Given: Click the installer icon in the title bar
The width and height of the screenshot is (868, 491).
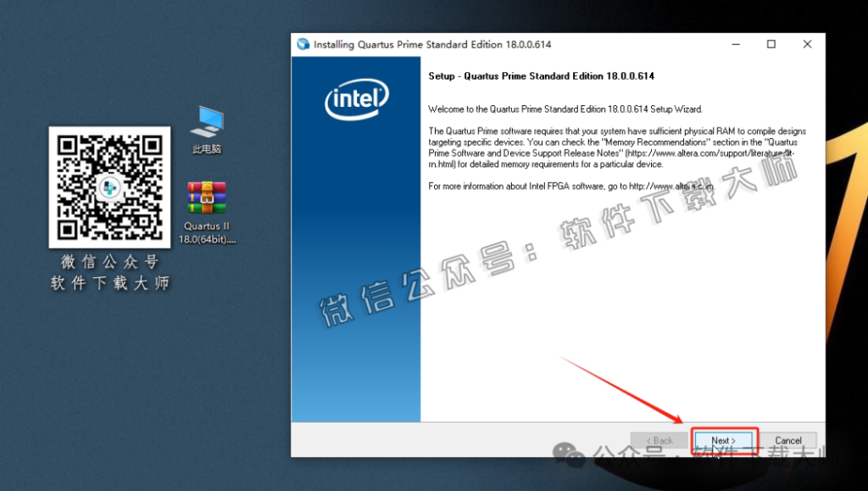Looking at the screenshot, I should pos(302,43).
